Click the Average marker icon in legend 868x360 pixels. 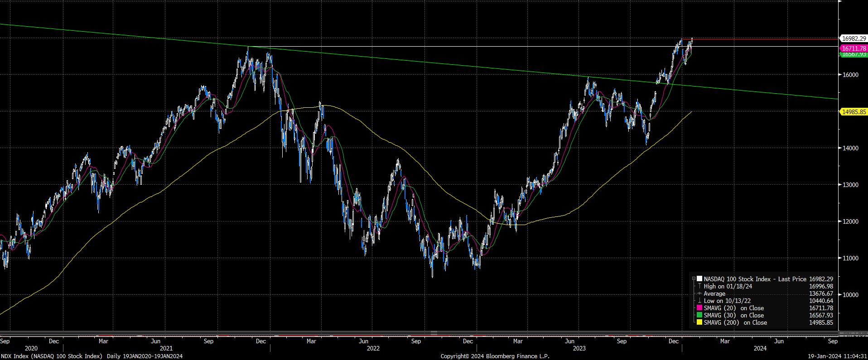[700, 293]
